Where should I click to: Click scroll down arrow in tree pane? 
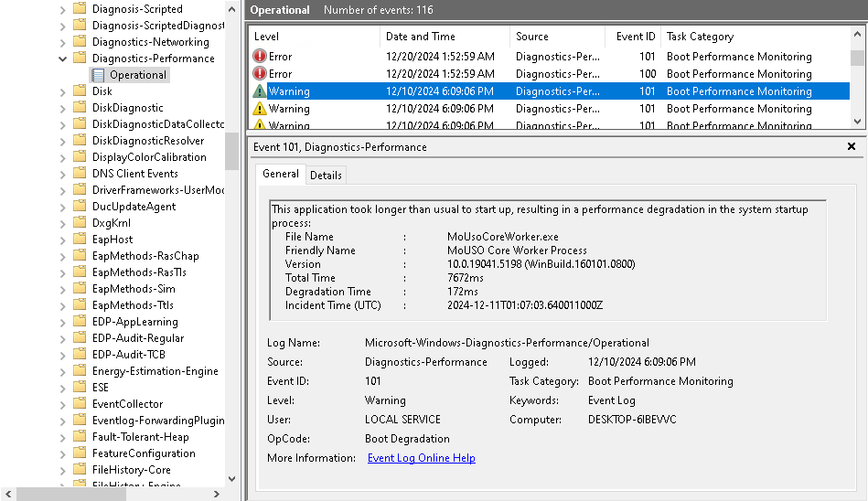coord(232,478)
